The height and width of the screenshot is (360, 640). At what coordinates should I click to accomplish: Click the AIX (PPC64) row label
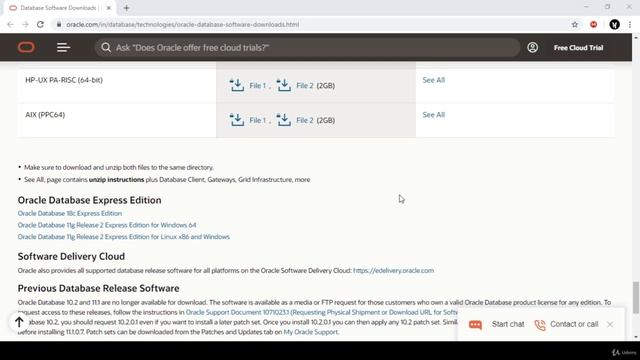[x=45, y=115]
